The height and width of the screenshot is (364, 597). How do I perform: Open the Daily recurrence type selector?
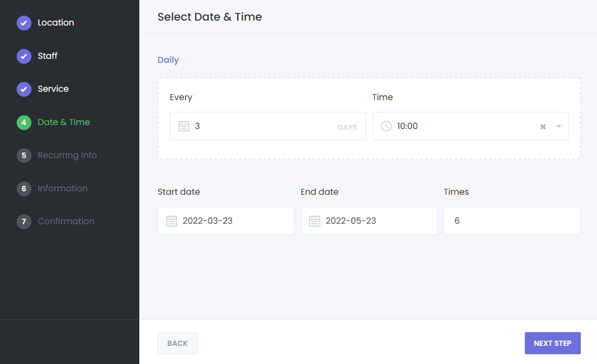[168, 60]
